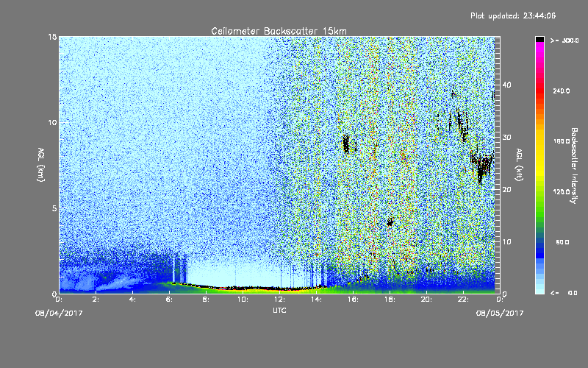Click the '15' tick on the km axis

pos(52,37)
